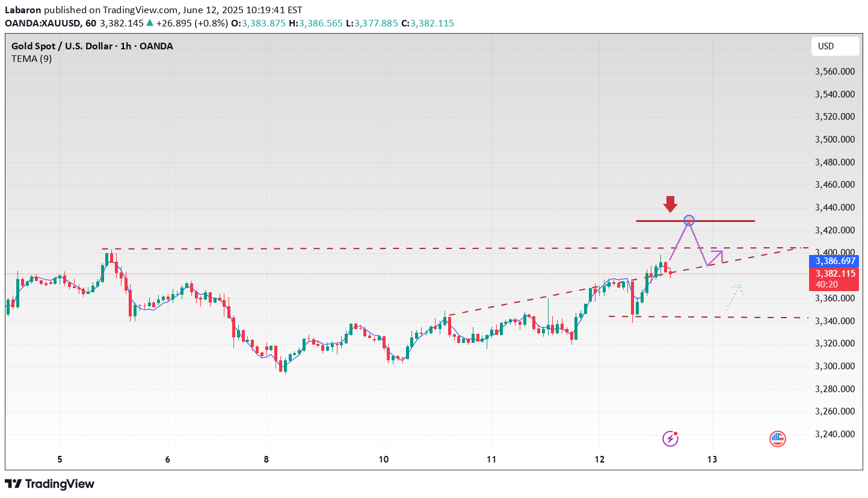Screen dimensions: 868x498
Task: Click the red down arrow marker
Action: (x=670, y=204)
